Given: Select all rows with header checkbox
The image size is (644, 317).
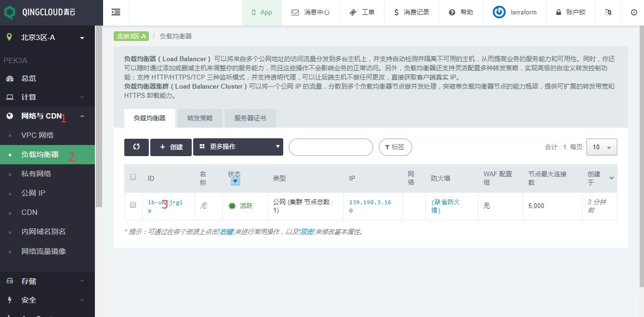Looking at the screenshot, I should [133, 177].
